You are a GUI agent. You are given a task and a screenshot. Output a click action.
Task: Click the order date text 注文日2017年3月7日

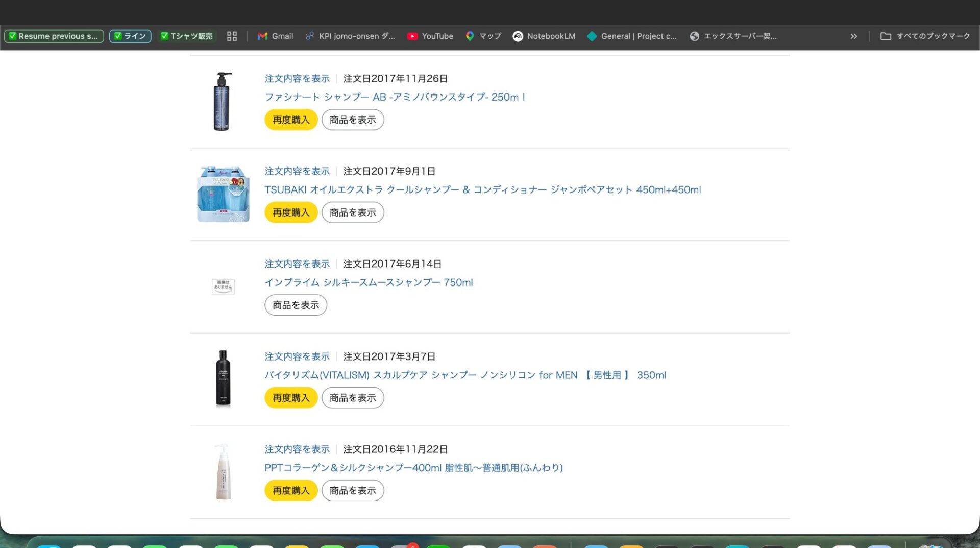[389, 356]
